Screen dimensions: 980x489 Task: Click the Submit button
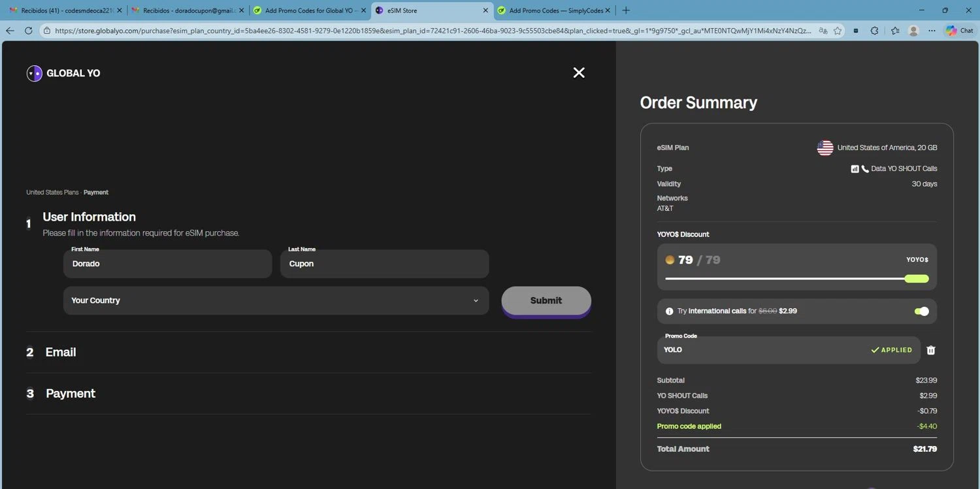click(546, 300)
